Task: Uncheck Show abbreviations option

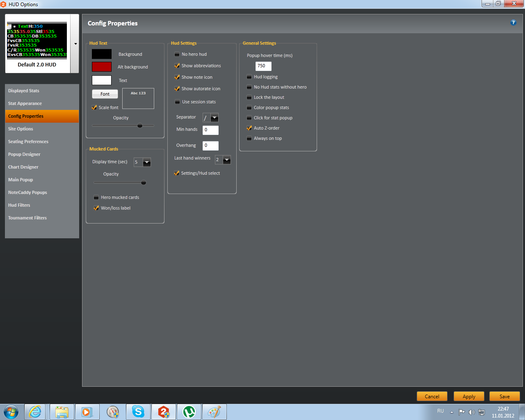Action: [177, 66]
